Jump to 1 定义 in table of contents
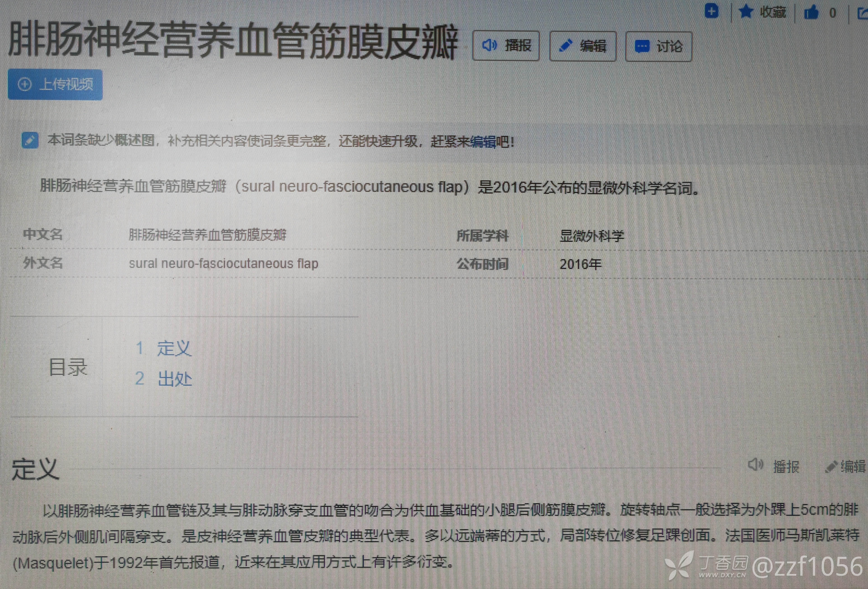The width and height of the screenshot is (868, 589). click(173, 348)
